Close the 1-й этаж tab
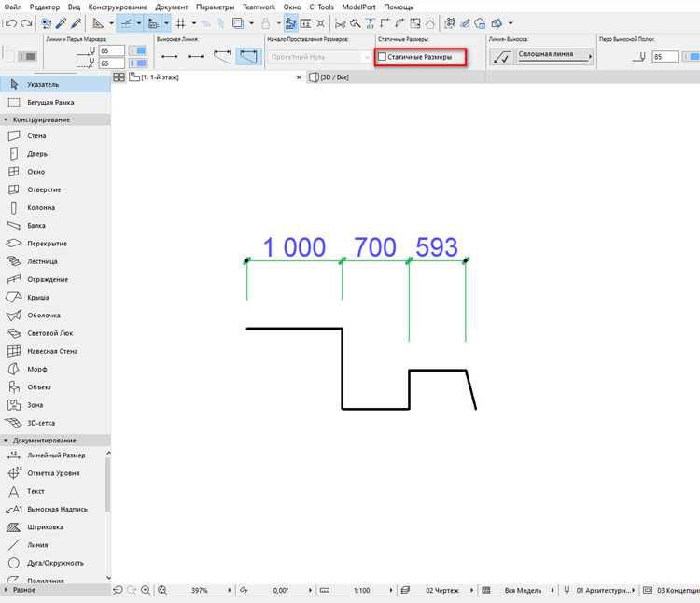Screen dimensions: 700x603 point(299,77)
